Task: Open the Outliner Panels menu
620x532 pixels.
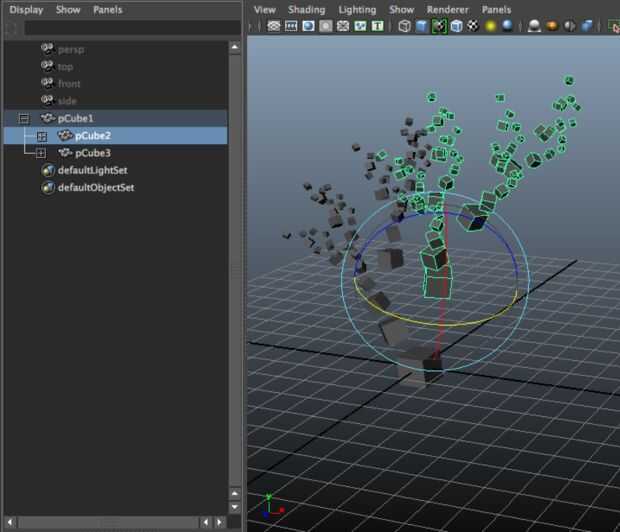Action: point(108,10)
